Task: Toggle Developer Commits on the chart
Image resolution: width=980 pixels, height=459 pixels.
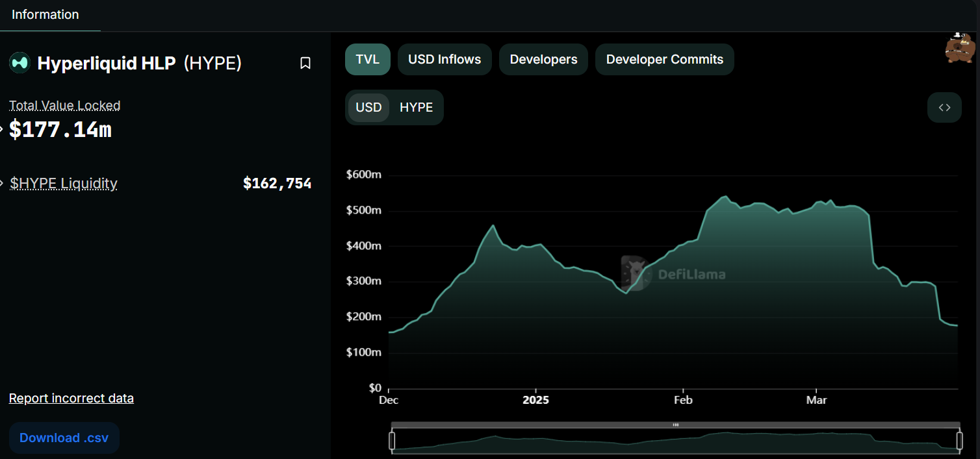Action: tap(664, 60)
